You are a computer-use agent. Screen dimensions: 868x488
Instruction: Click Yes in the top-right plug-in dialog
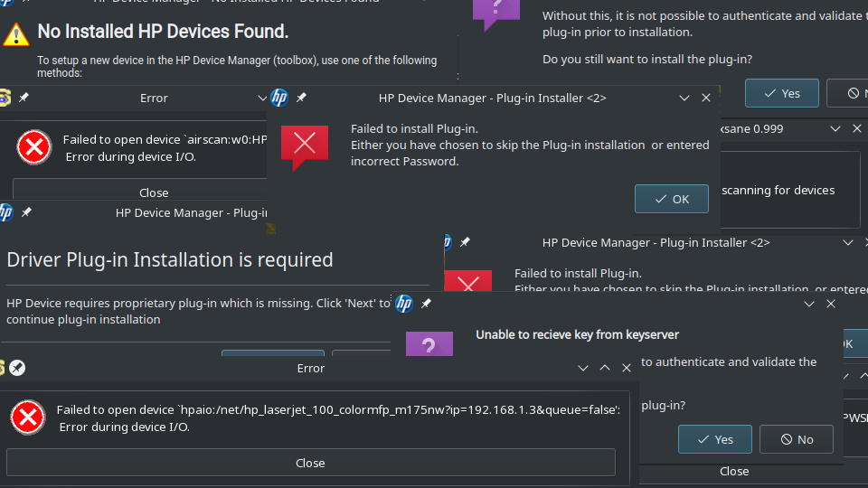[x=782, y=93]
